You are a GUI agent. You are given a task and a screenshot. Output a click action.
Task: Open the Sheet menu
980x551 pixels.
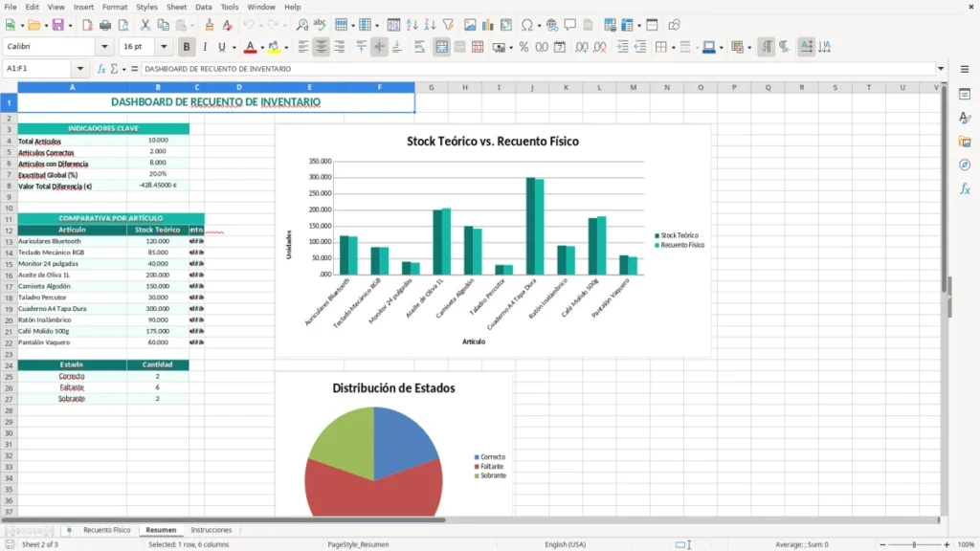176,7
